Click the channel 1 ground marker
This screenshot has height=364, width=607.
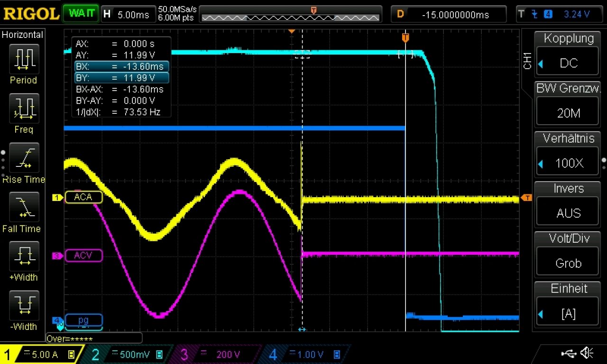pyautogui.click(x=57, y=197)
